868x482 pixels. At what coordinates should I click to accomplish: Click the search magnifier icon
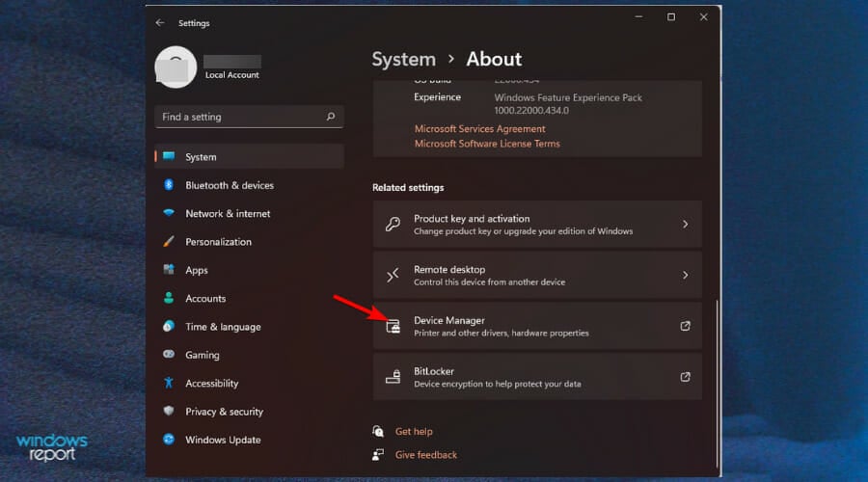(x=331, y=117)
